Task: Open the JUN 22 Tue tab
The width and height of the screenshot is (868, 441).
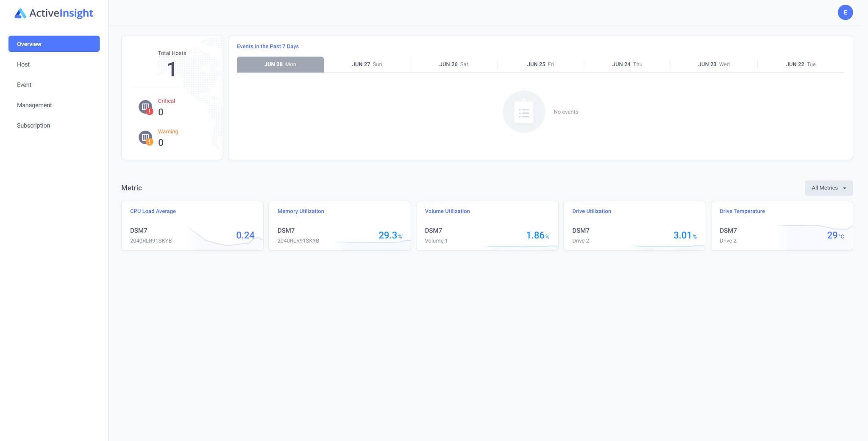Action: click(801, 64)
